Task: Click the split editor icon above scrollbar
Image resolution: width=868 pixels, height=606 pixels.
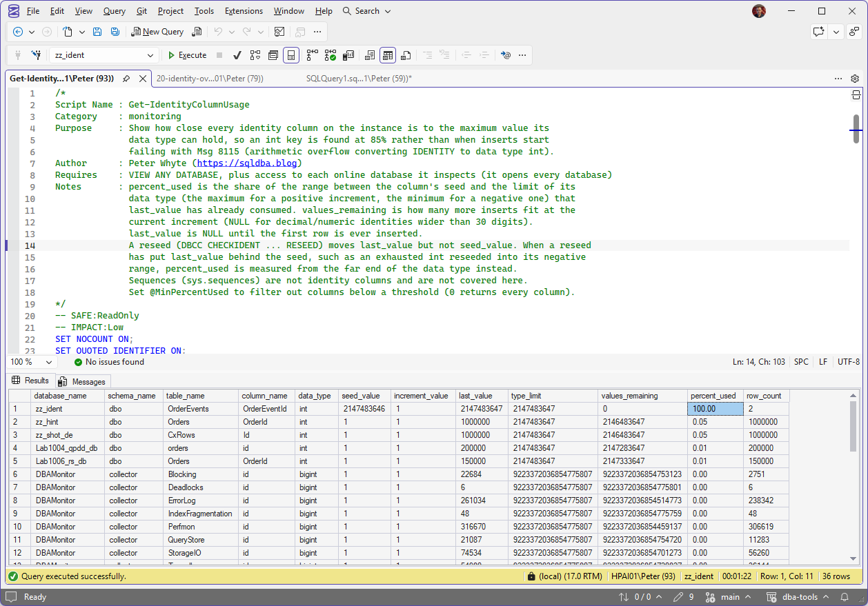Action: pos(856,94)
